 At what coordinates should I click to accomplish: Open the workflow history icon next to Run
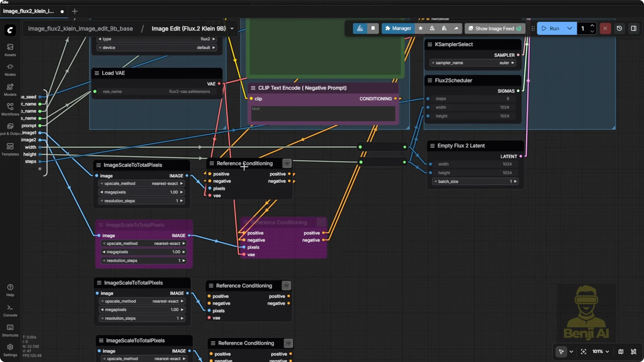coord(619,28)
